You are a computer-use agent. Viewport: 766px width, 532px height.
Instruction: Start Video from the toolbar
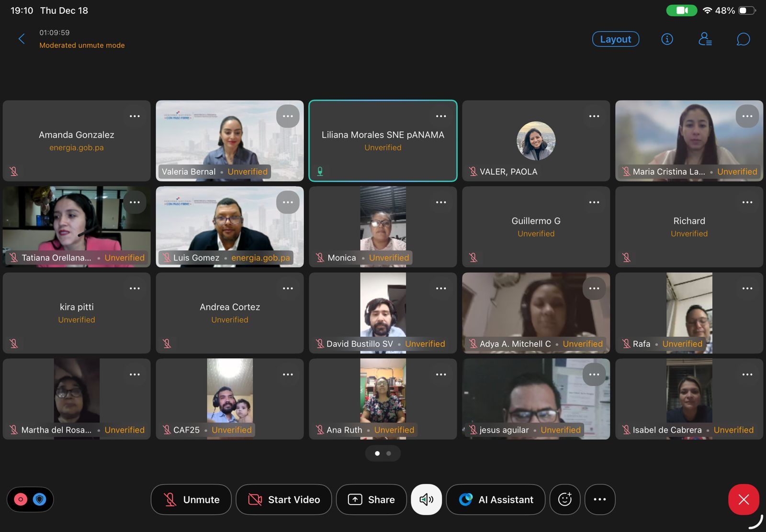[284, 499]
